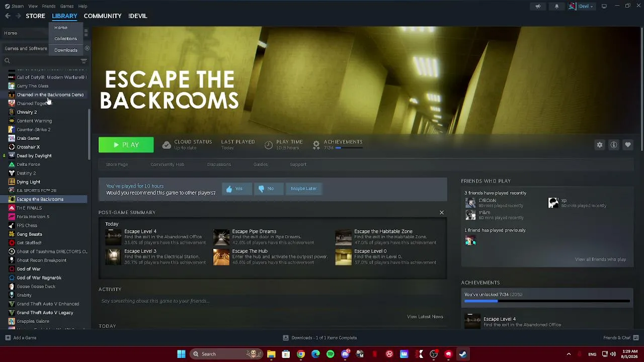This screenshot has height=362, width=644.
Task: Open game settings gear icon
Action: [600, 145]
